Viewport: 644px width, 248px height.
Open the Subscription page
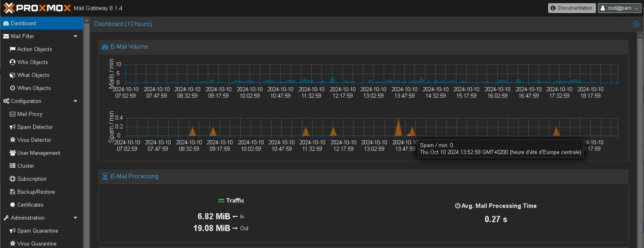(31, 178)
